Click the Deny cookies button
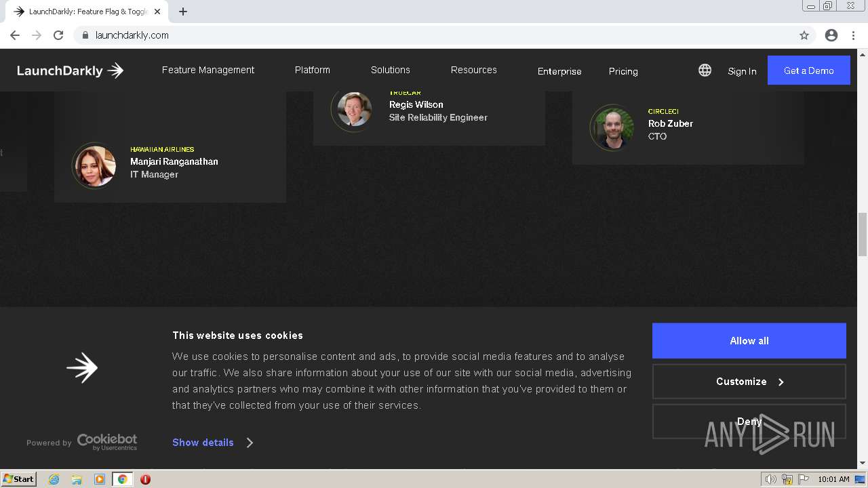 click(749, 422)
